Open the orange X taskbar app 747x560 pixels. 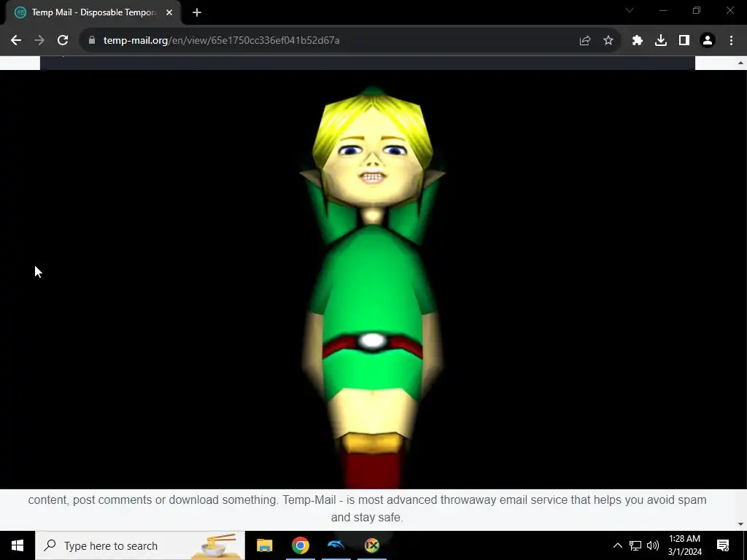point(372,545)
